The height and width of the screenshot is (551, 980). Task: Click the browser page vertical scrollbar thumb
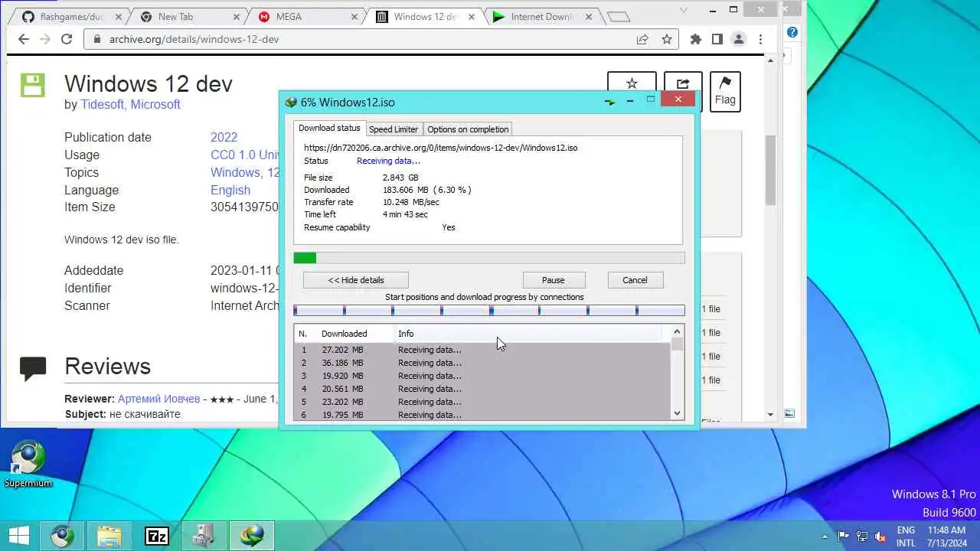click(x=771, y=170)
